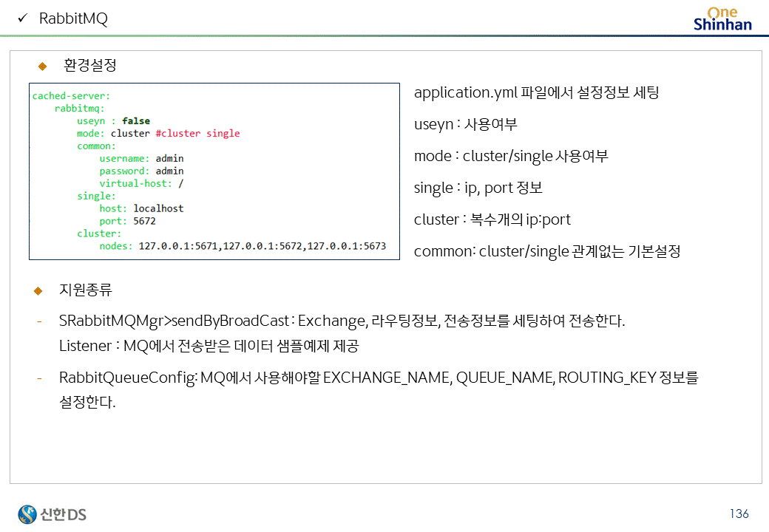Click 'application.yml 파일에서 설정정보 세팅' text

[x=537, y=92]
